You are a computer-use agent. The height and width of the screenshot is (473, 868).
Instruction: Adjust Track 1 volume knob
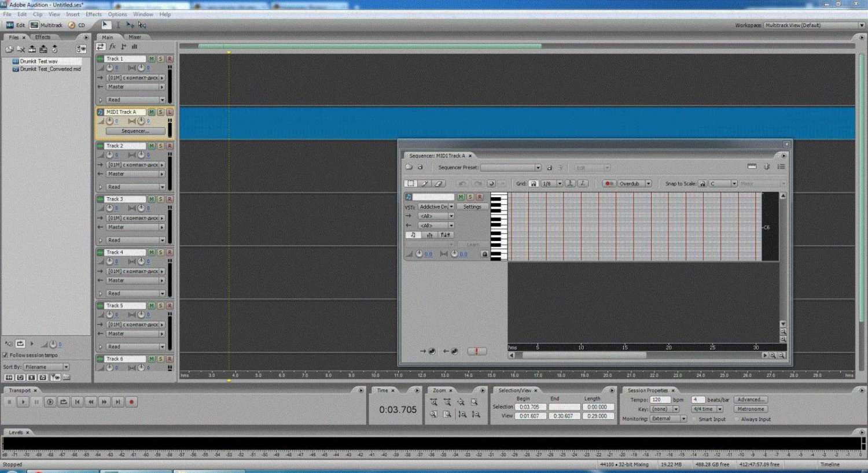pos(109,68)
